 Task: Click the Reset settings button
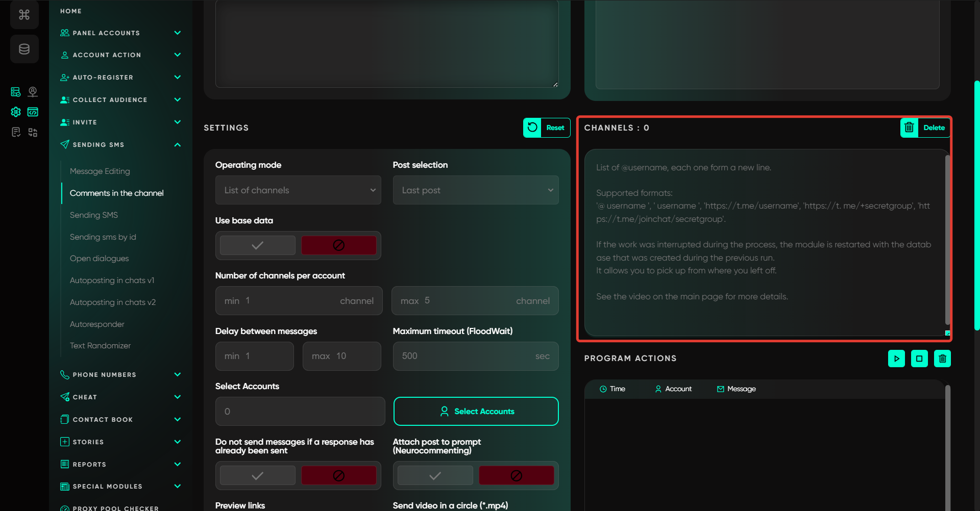pyautogui.click(x=546, y=128)
